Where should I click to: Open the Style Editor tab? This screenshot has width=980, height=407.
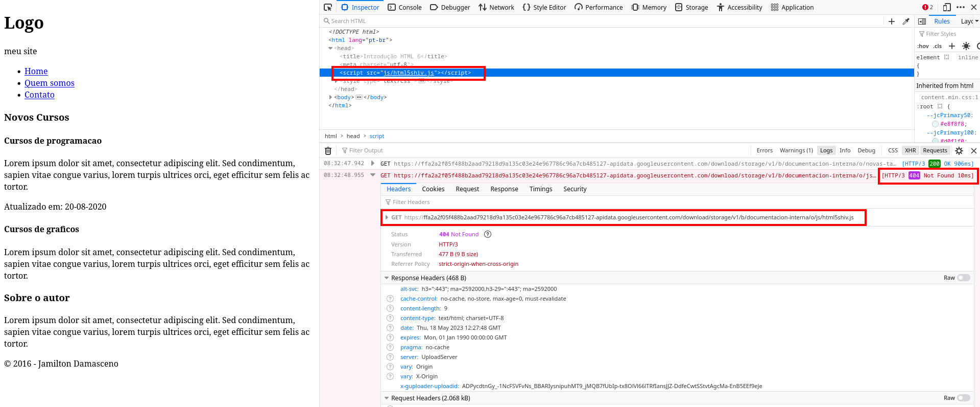pyautogui.click(x=544, y=7)
